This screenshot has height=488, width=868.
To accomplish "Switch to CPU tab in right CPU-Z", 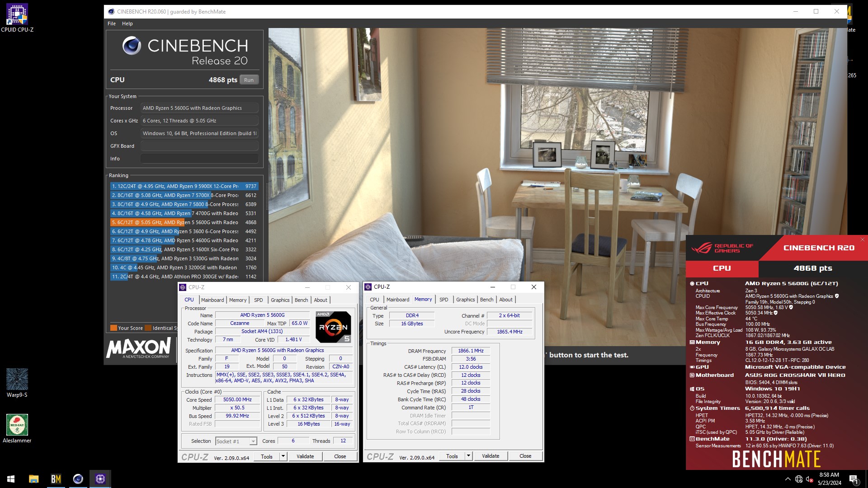I will click(374, 300).
